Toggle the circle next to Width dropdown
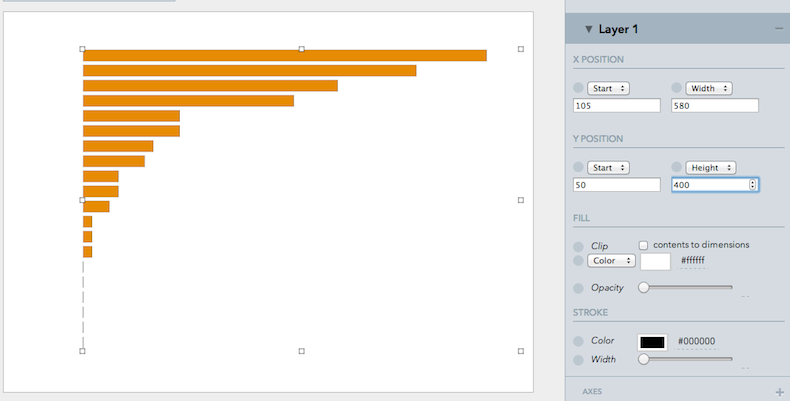Viewport: 790px width, 401px height. (x=677, y=88)
